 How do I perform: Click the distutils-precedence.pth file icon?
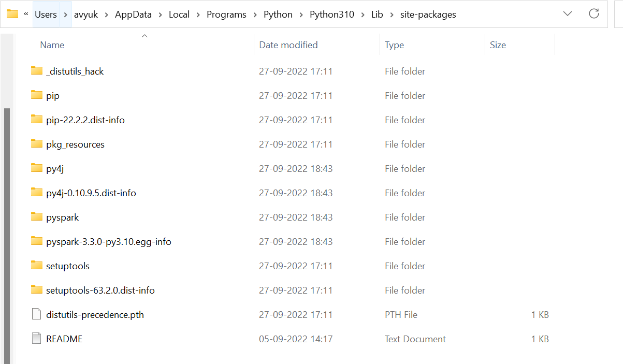click(x=36, y=314)
